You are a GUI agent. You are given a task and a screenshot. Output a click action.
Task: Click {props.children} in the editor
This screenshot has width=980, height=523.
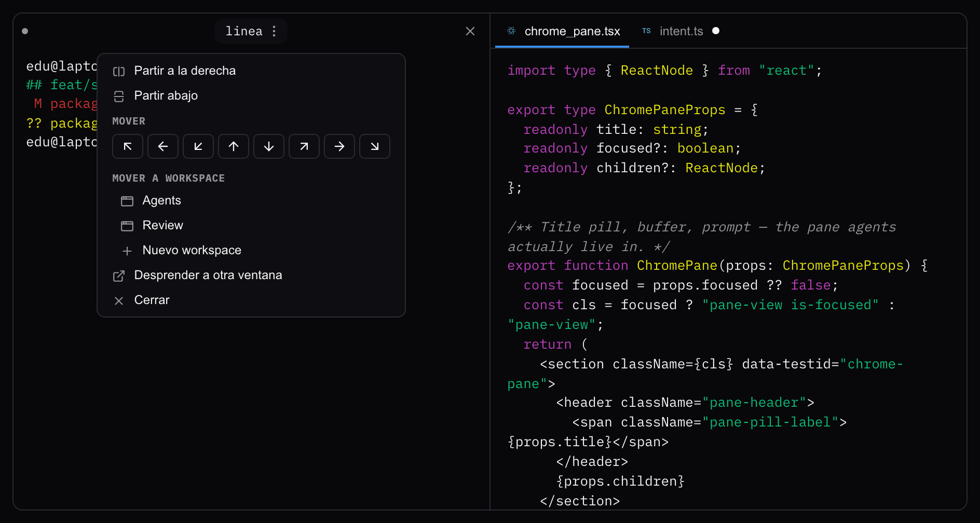click(620, 481)
